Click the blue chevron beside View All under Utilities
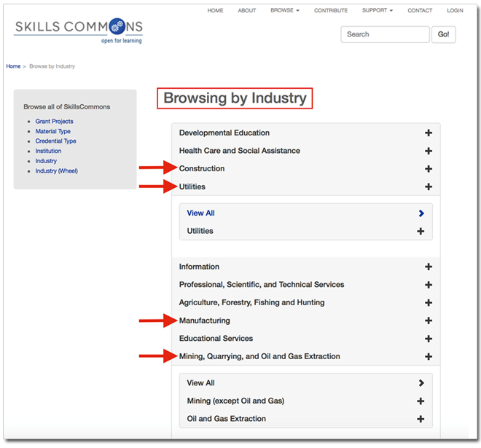Screen dimensions: 481x448 [421, 213]
